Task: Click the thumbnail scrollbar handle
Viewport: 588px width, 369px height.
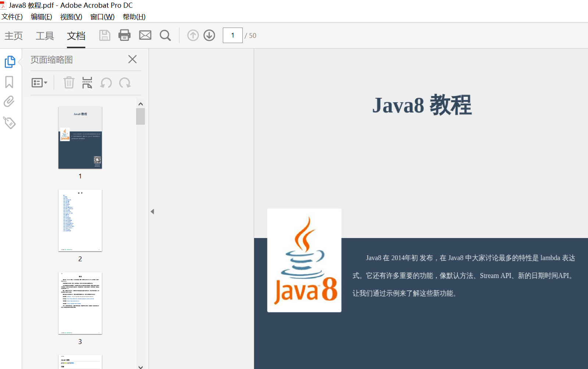Action: 140,116
